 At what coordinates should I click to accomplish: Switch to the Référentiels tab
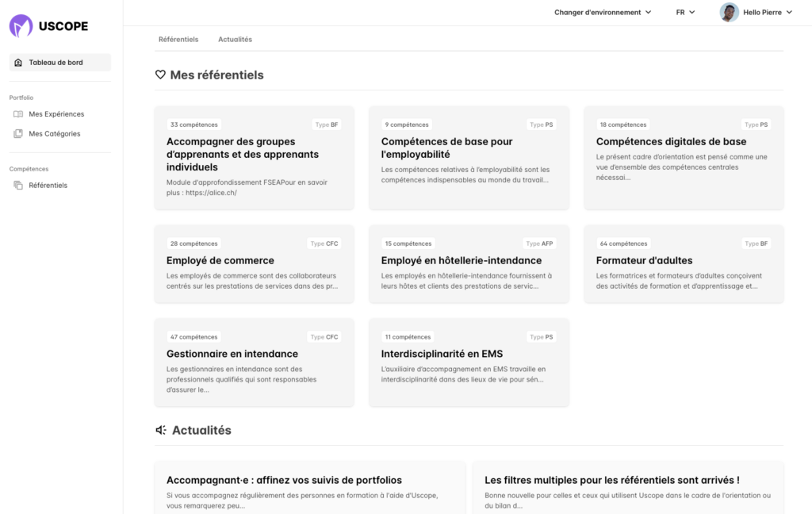(x=178, y=39)
